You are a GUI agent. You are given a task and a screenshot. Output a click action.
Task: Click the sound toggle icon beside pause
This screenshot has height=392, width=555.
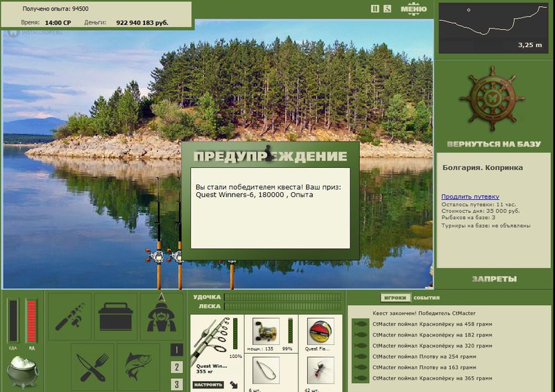(387, 9)
